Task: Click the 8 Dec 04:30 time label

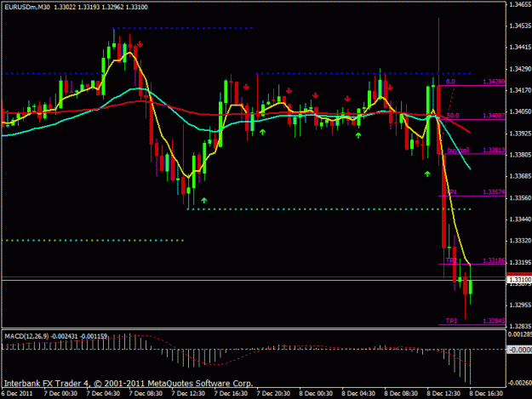Action: point(358,394)
